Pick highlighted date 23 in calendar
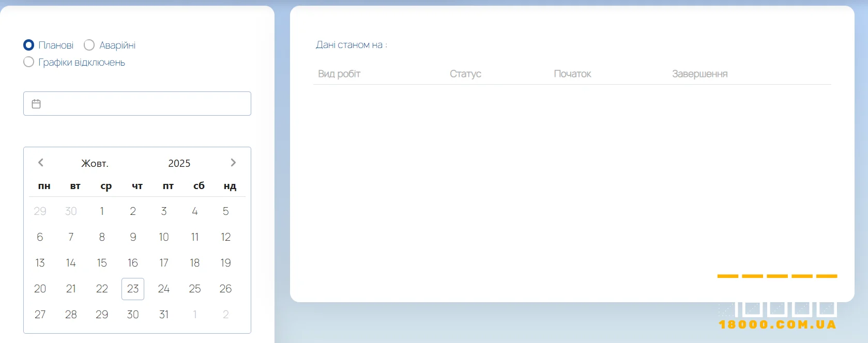The height and width of the screenshot is (343, 868). pos(133,289)
